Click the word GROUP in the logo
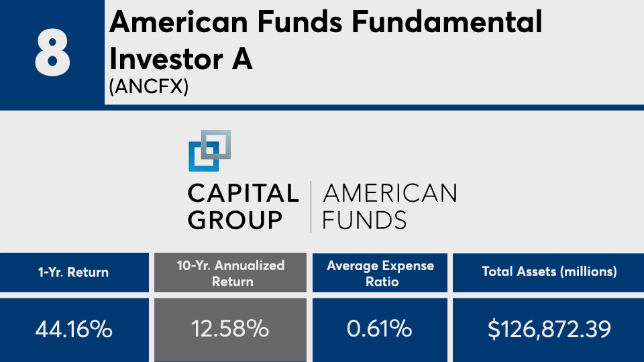Screen dimensions: 644x362 coord(235,220)
